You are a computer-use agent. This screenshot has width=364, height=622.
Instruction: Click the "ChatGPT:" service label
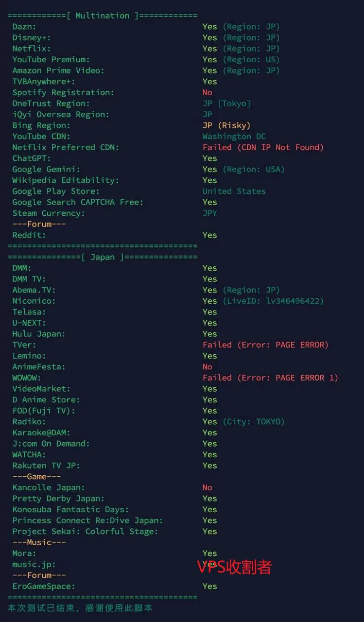coord(32,158)
